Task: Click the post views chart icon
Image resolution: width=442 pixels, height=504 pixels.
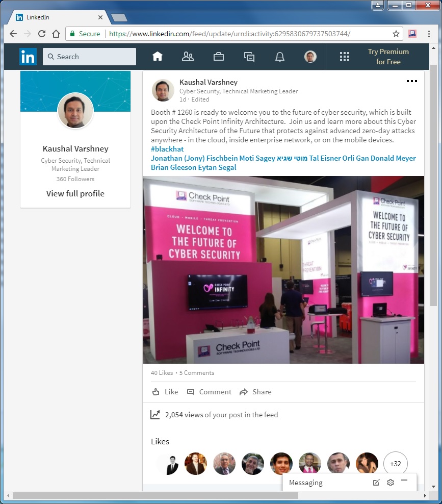Action: [155, 415]
